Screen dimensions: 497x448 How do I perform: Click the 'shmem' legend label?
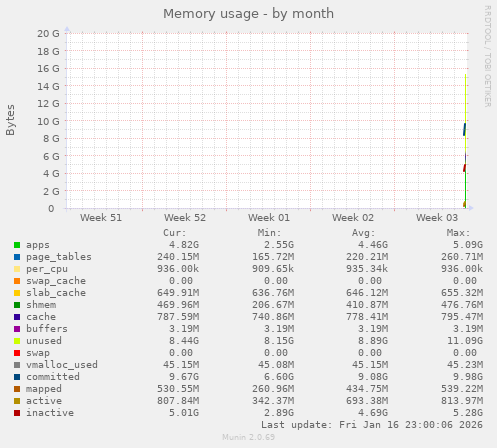point(41,305)
